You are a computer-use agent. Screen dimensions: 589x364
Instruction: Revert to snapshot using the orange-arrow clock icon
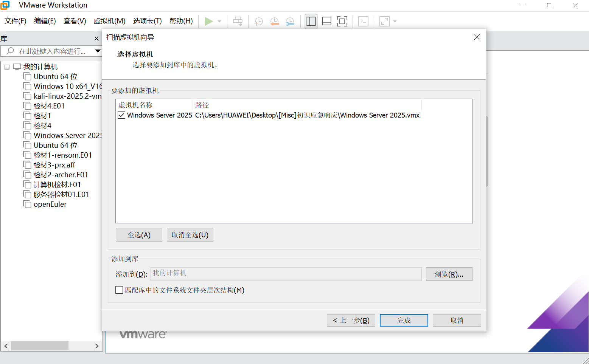tap(274, 22)
